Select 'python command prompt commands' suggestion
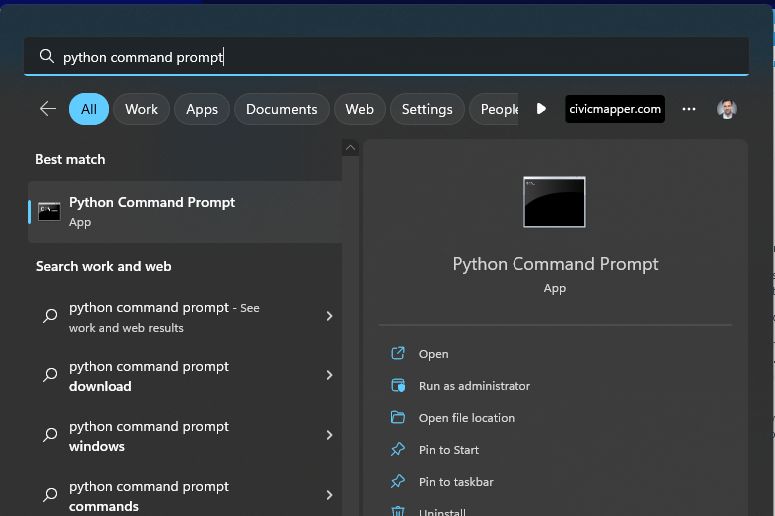The width and height of the screenshot is (775, 516). pyautogui.click(x=185, y=496)
